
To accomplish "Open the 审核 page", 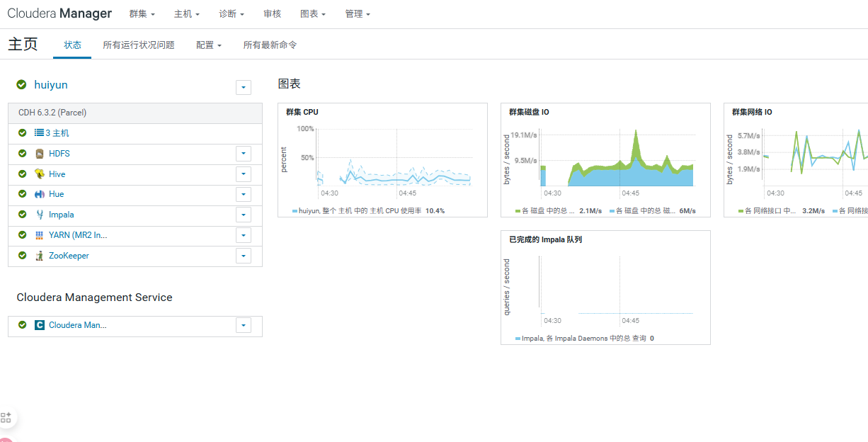I will click(x=272, y=14).
